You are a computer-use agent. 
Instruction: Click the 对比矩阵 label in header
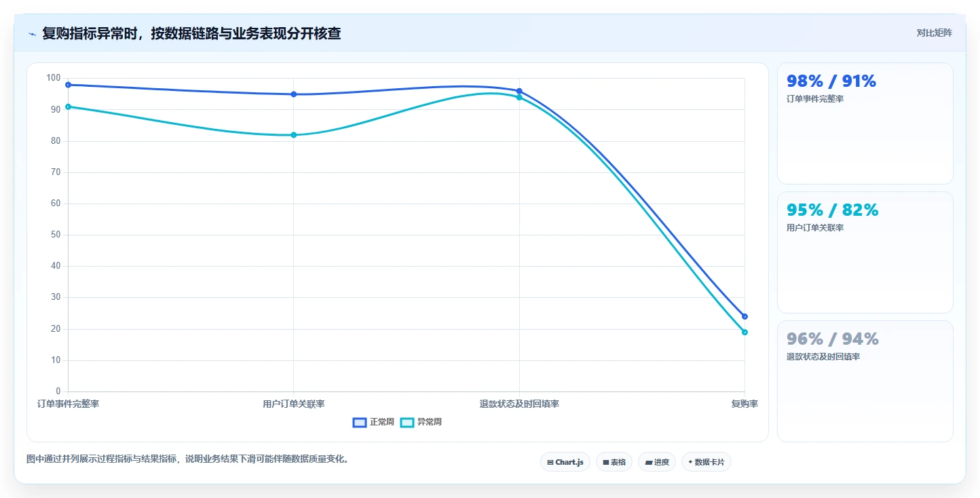point(934,33)
